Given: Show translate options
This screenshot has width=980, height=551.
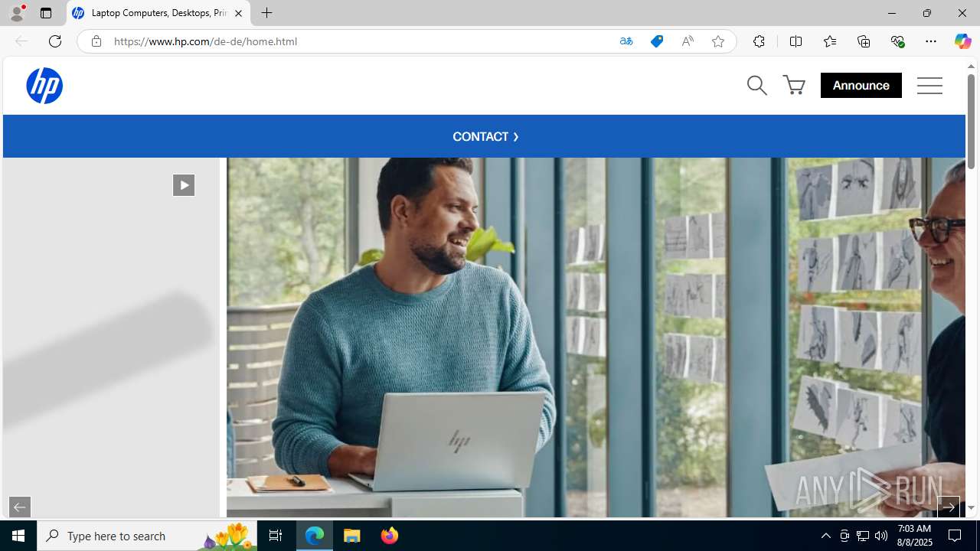Looking at the screenshot, I should point(626,41).
